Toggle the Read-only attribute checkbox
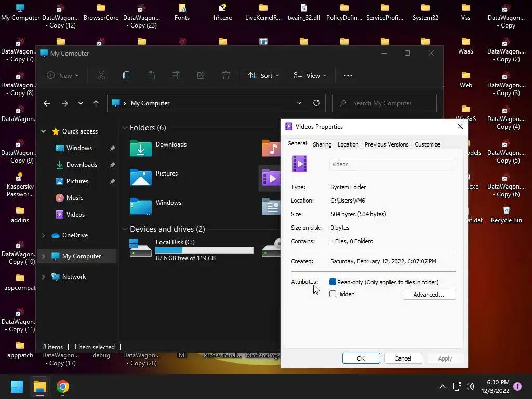The height and width of the screenshot is (399, 532). coord(332,282)
